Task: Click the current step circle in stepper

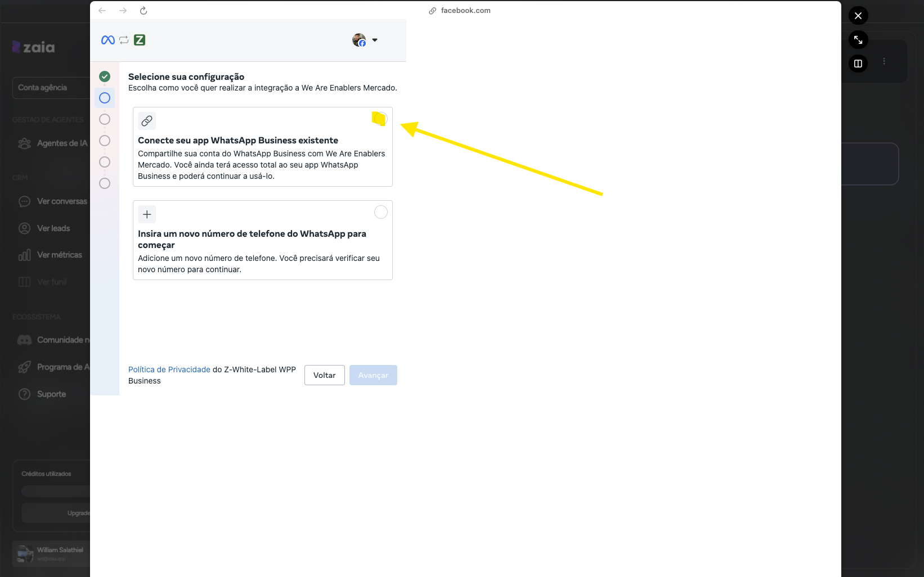Action: (x=105, y=98)
